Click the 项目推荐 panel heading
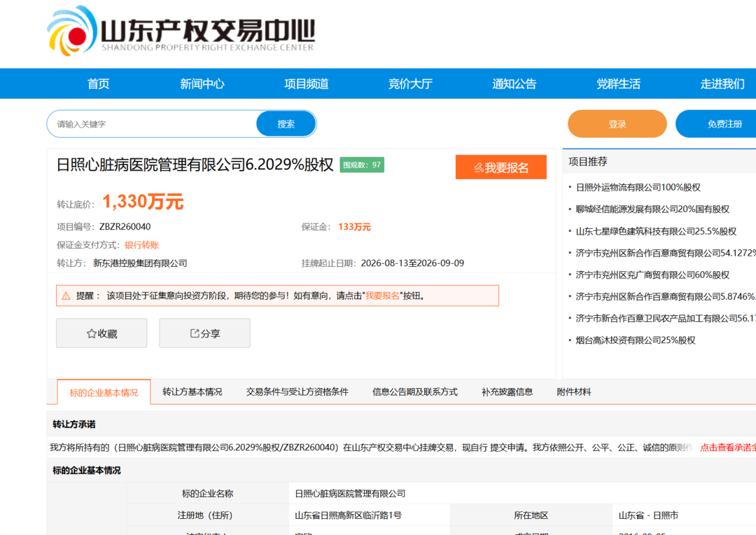 pos(588,162)
